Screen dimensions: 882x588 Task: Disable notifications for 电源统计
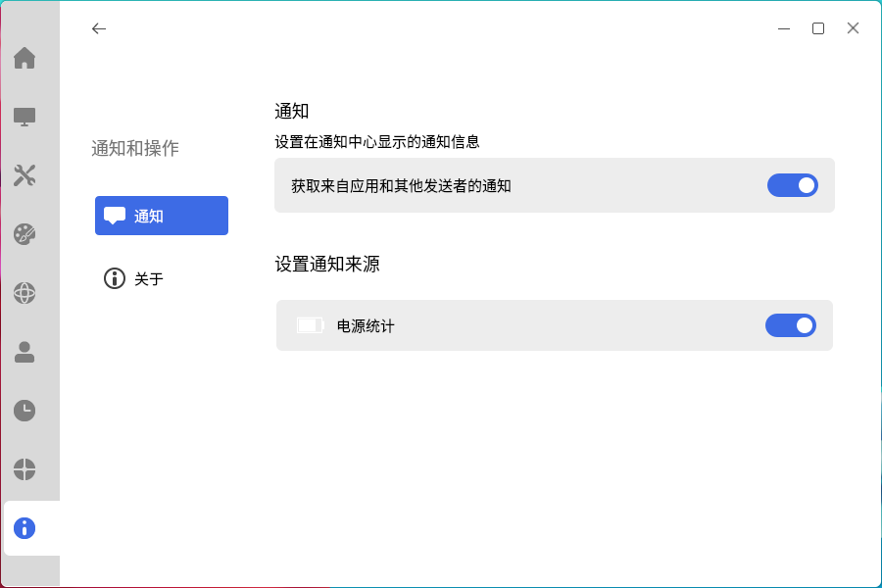[x=791, y=325]
